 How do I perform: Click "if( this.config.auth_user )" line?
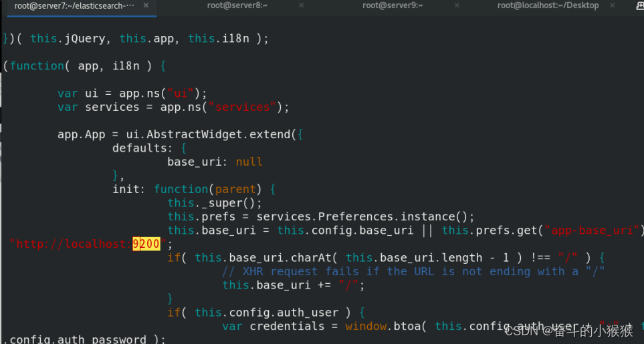tap(265, 313)
